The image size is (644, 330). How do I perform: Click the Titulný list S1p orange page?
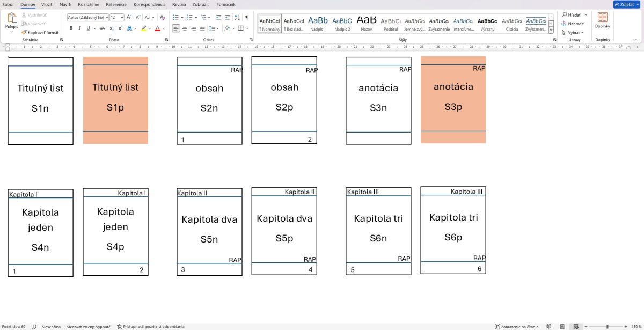pyautogui.click(x=115, y=100)
